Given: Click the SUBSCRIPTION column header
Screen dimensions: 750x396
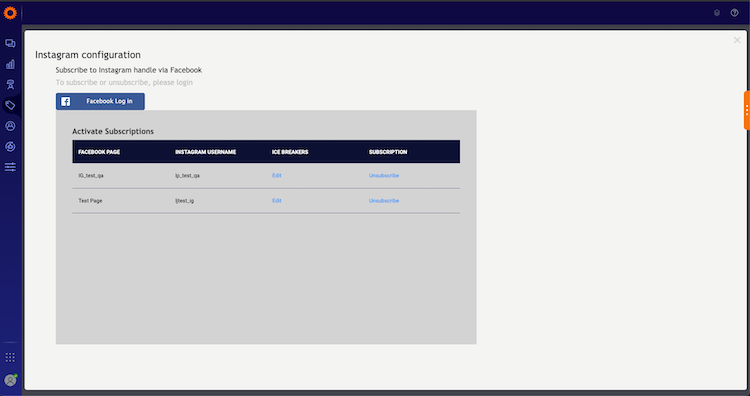Looking at the screenshot, I should click(388, 152).
